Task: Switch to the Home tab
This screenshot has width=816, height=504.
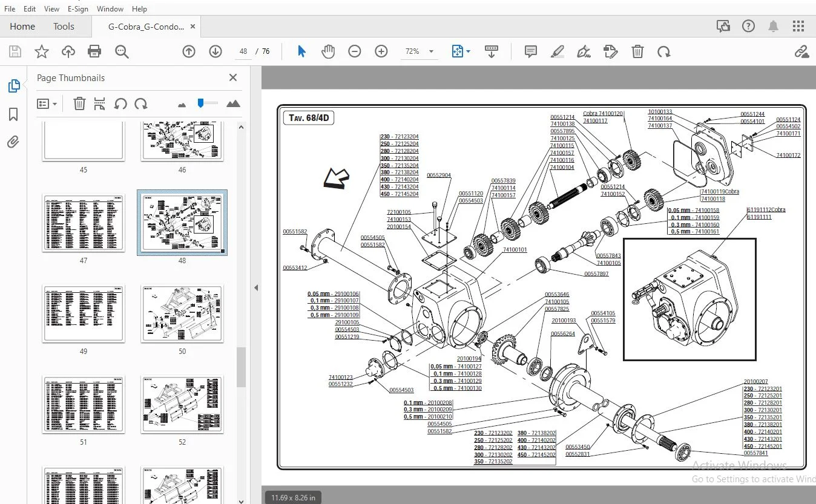Action: click(22, 26)
